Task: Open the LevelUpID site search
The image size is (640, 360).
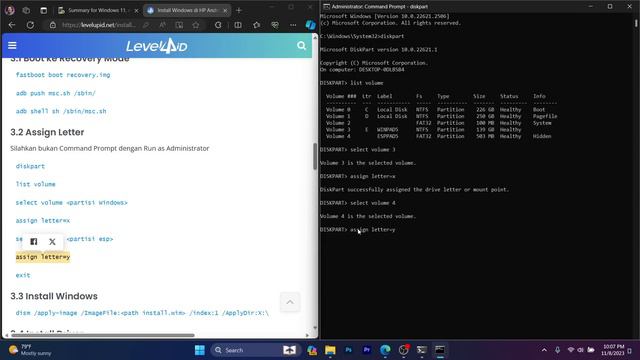Action: tap(301, 45)
